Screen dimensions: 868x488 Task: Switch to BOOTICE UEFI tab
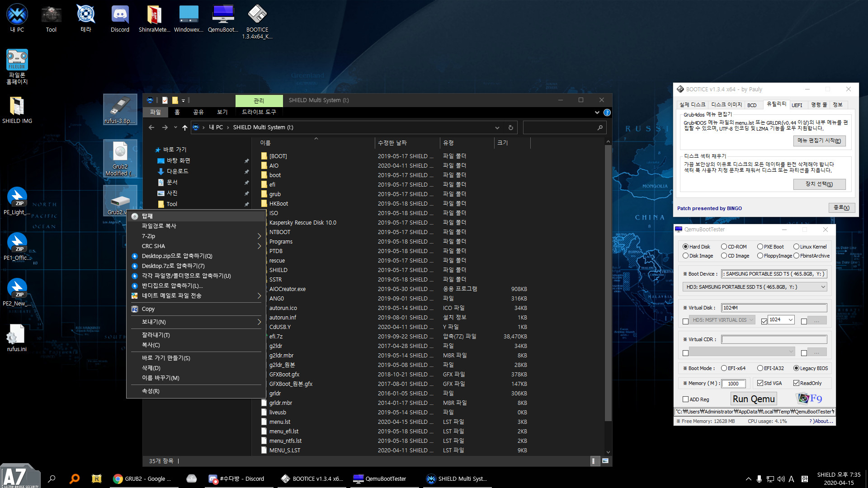pos(797,105)
